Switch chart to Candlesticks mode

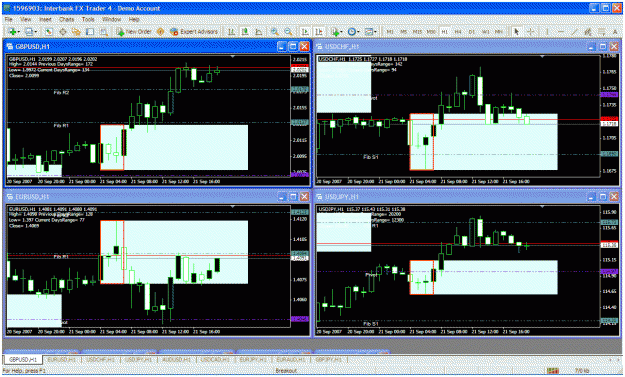[245, 31]
